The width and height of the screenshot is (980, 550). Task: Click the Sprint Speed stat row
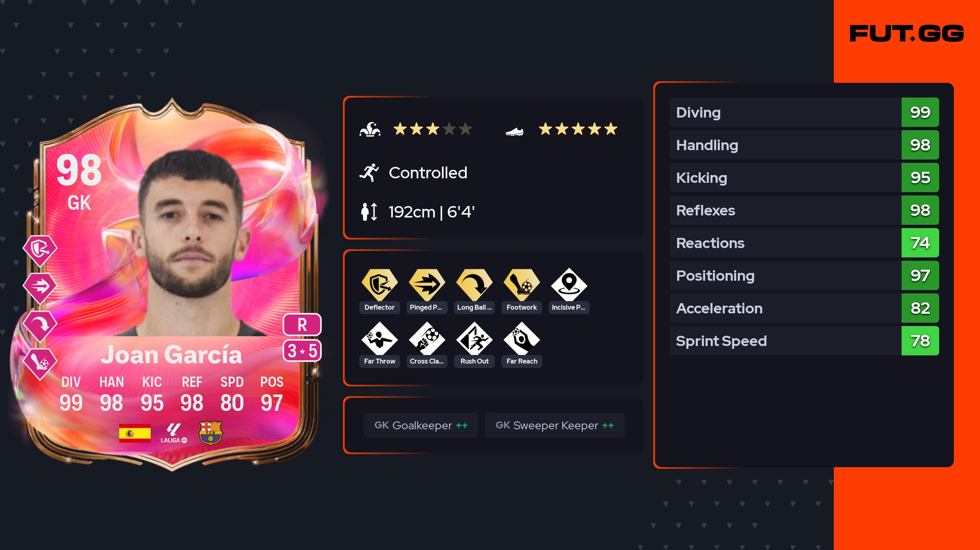[804, 341]
